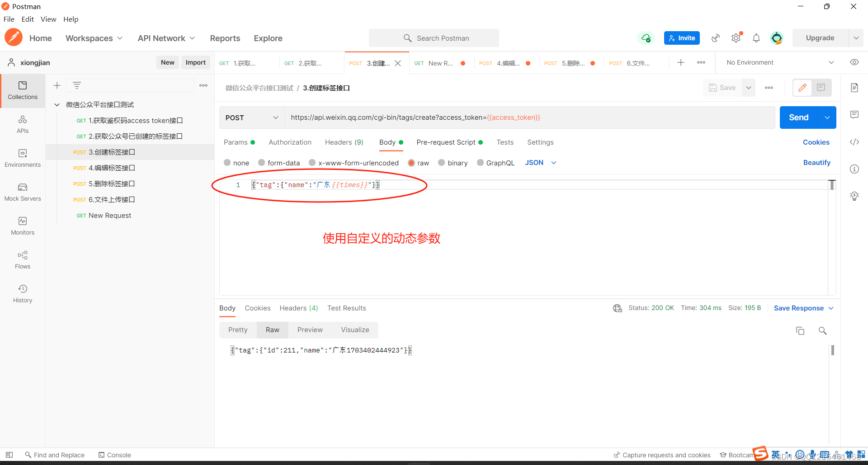Open the POST method dropdown
868x465 pixels.
(251, 117)
